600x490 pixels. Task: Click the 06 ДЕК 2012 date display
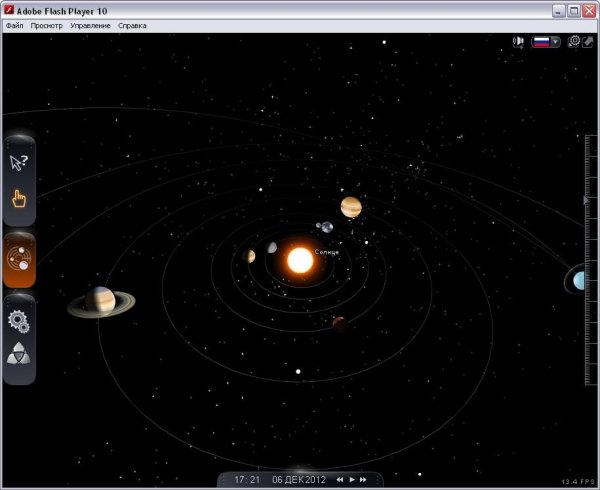299,480
